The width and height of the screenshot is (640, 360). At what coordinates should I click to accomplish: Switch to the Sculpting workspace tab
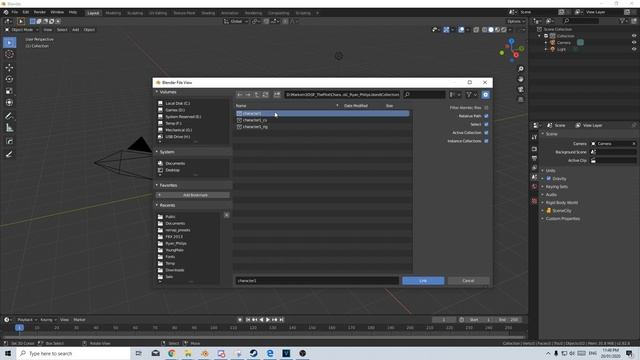[x=135, y=13]
